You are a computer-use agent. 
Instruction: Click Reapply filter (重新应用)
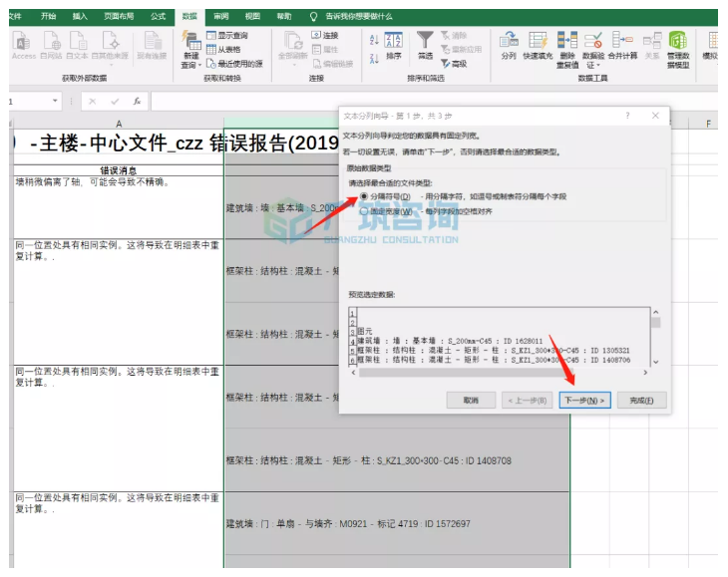coord(461,49)
